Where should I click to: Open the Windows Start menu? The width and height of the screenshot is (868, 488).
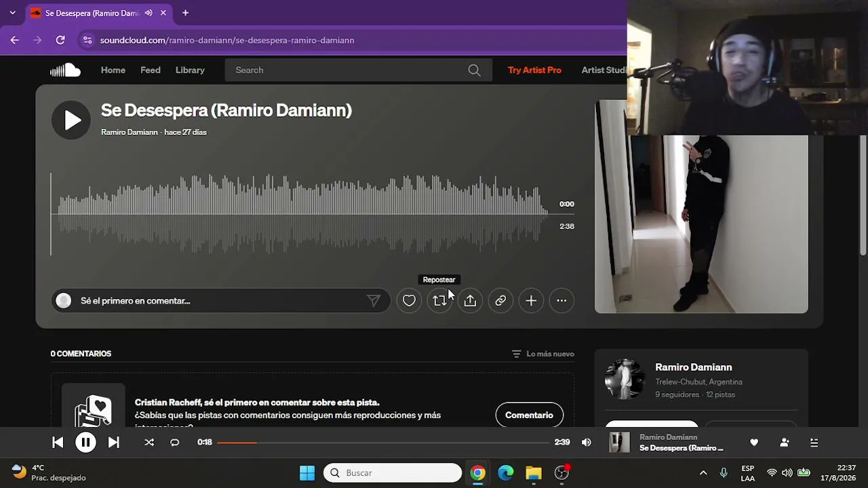(307, 472)
